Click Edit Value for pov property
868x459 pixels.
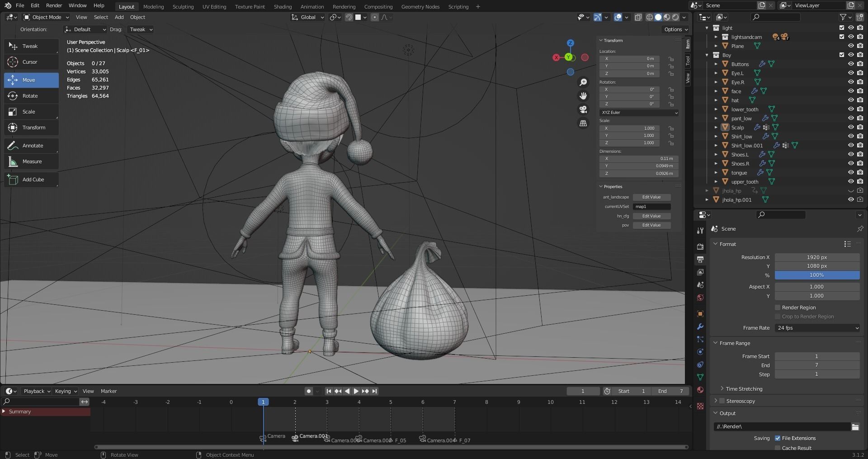[x=651, y=225]
